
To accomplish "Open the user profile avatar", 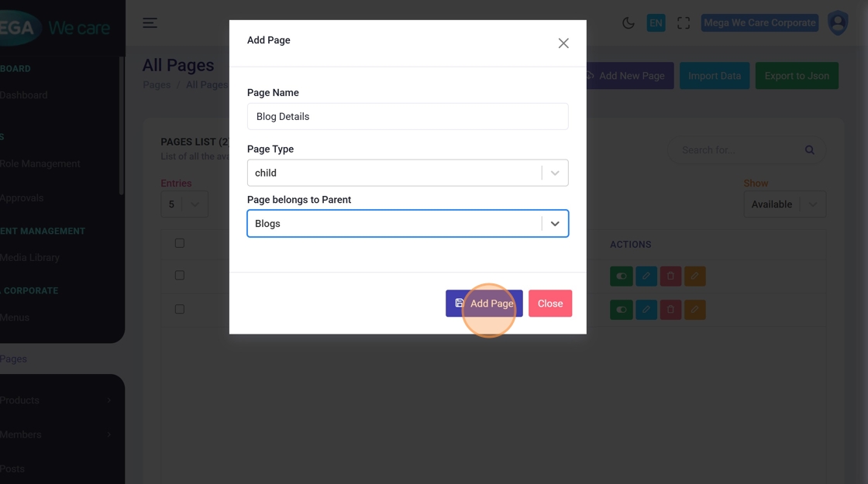I will coord(838,23).
